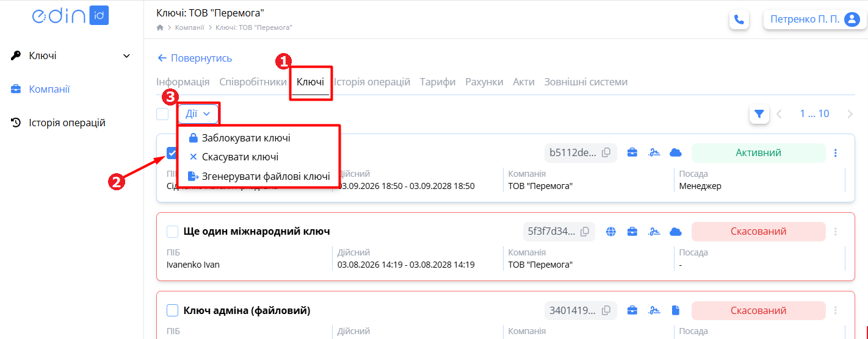Click cloud icon on b5112de... key row
The width and height of the screenshot is (868, 339).
coord(675,152)
